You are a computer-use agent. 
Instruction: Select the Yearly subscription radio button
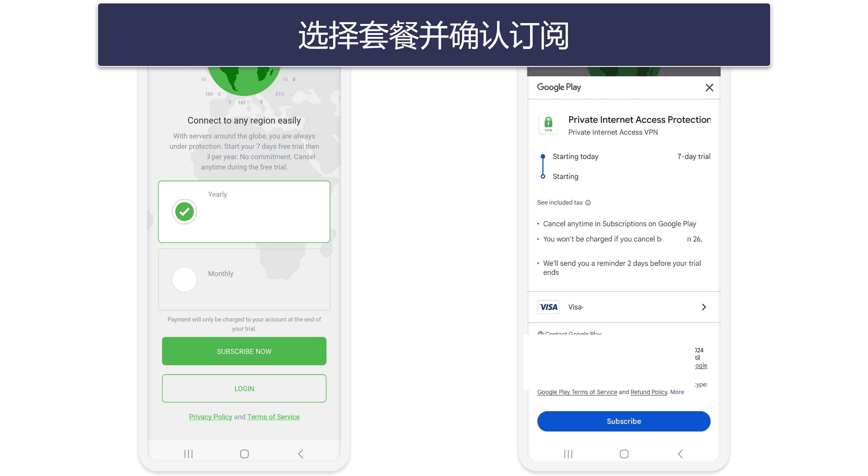[184, 211]
